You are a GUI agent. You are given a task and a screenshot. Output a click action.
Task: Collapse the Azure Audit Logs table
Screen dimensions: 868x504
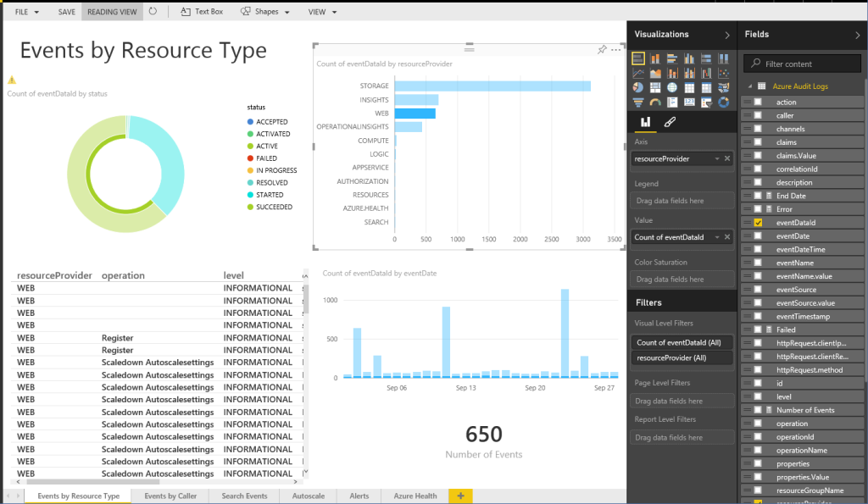[x=750, y=86]
